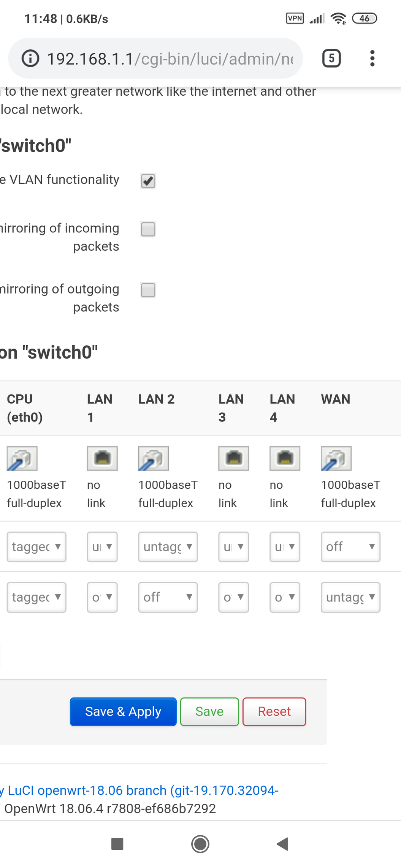Tap the WAN connected port icon
This screenshot has width=401, height=868.
tap(336, 458)
